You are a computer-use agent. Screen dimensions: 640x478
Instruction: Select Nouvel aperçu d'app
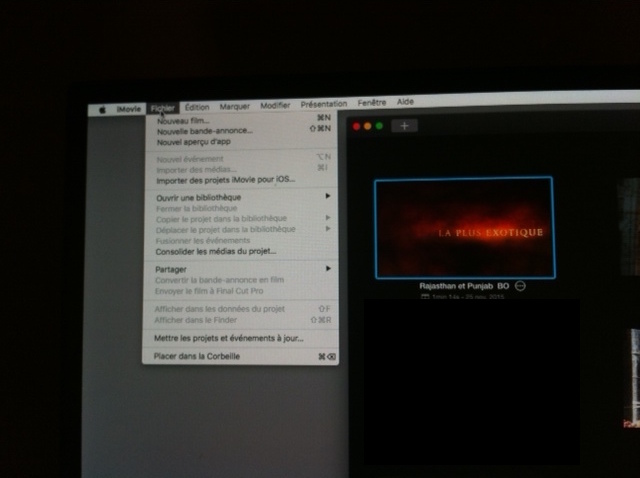click(243, 142)
